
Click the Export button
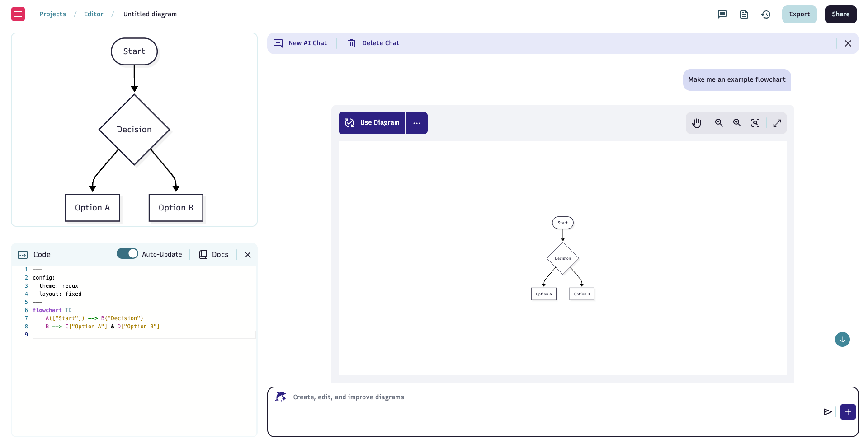pyautogui.click(x=799, y=14)
